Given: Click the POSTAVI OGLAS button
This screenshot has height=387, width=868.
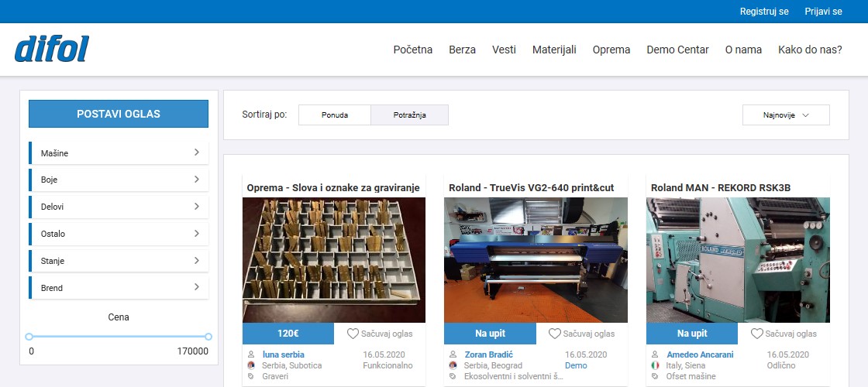Looking at the screenshot, I should [x=119, y=114].
